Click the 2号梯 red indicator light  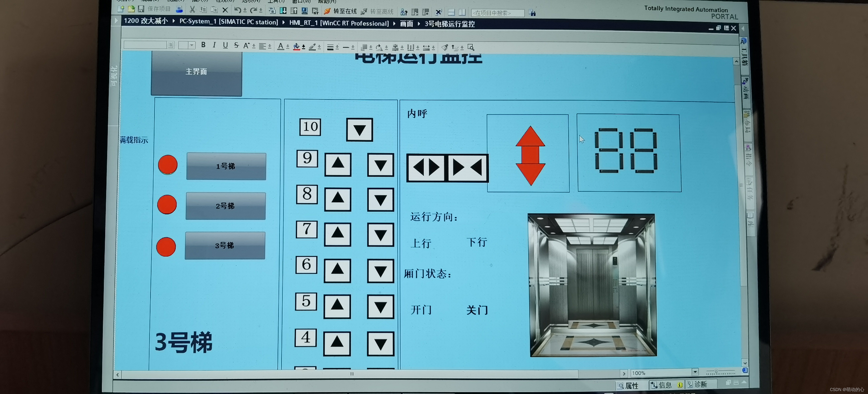tap(167, 204)
